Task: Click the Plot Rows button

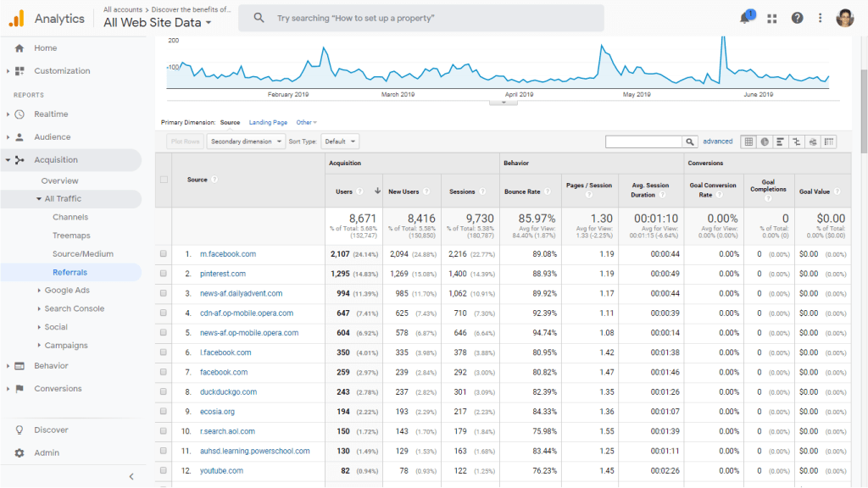Action: click(x=185, y=141)
